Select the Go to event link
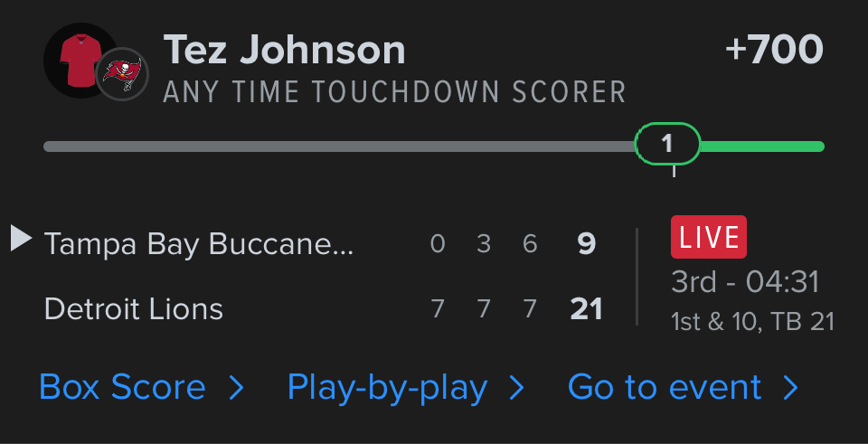This screenshot has width=868, height=444. 665,388
